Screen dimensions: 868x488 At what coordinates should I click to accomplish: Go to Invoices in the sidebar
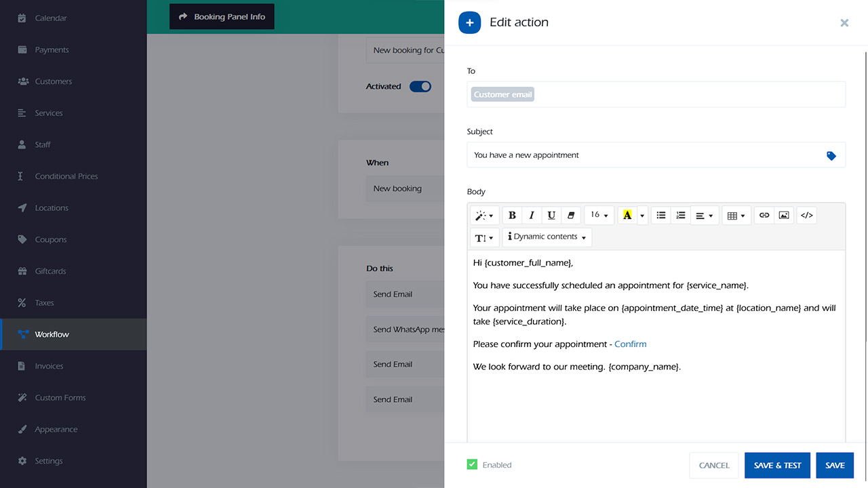[49, 366]
